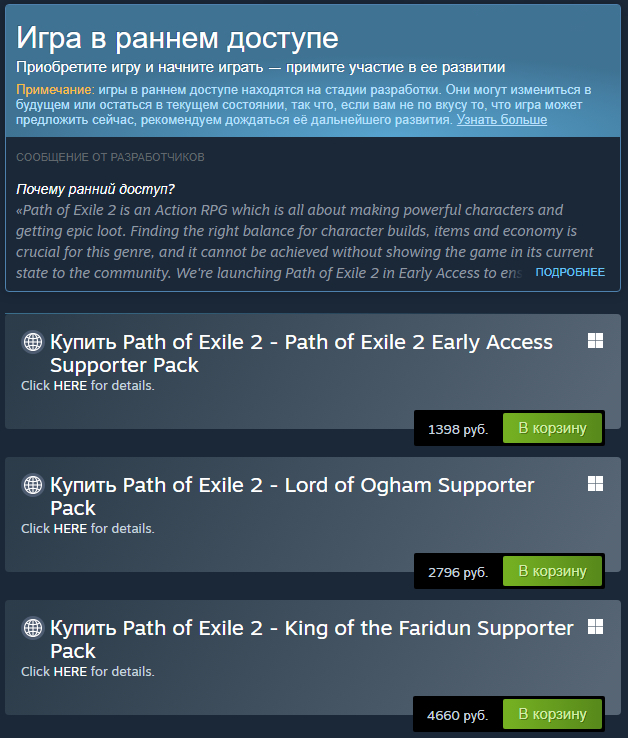The image size is (628, 738).
Task: Click the 4660 руб. price label
Action: click(458, 716)
